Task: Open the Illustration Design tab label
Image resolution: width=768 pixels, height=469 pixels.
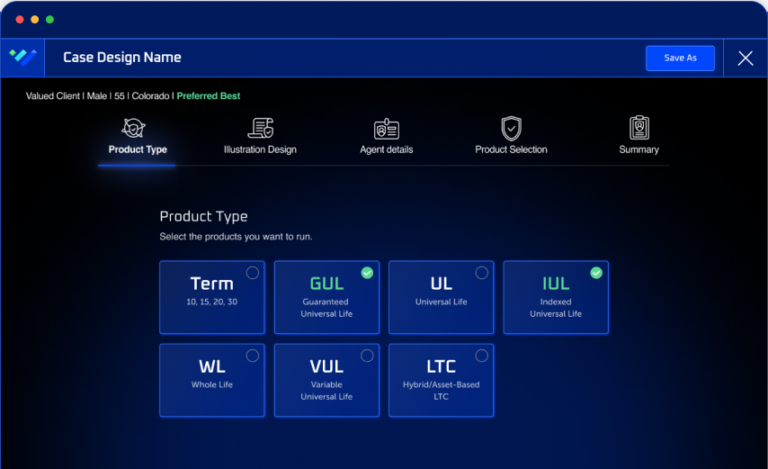Action: pos(260,150)
